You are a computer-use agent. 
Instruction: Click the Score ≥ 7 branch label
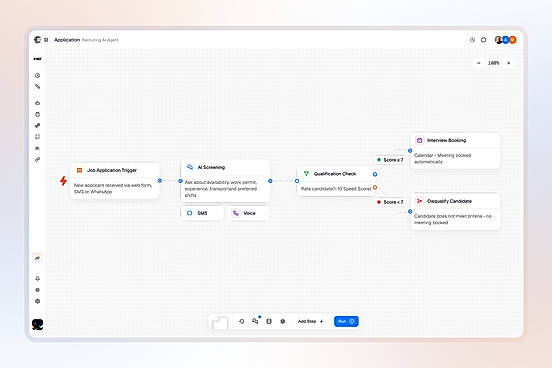pos(390,160)
